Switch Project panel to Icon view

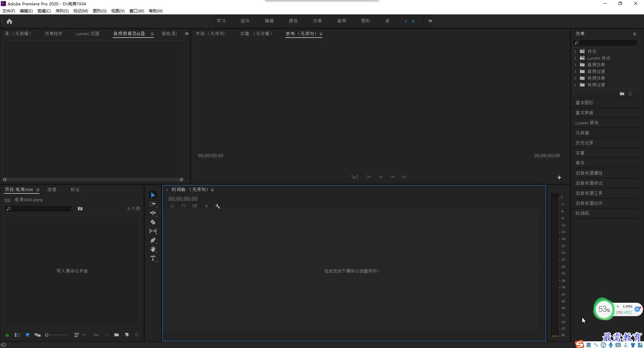pyautogui.click(x=28, y=335)
